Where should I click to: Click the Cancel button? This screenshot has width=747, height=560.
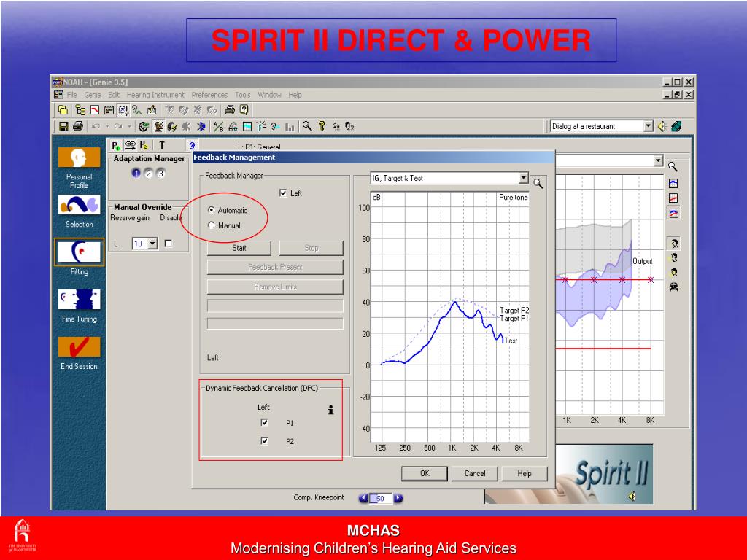[x=474, y=473]
